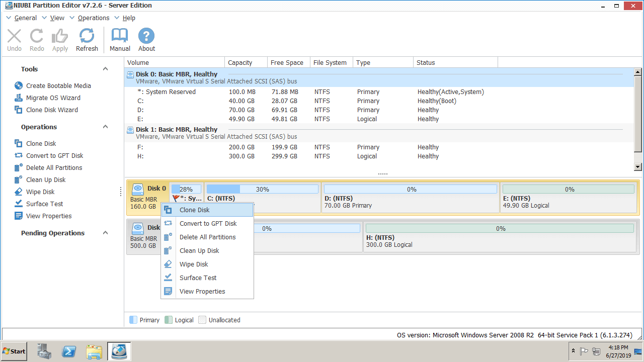Select the D: partition usage bar
The image size is (644, 362).
coord(410,190)
